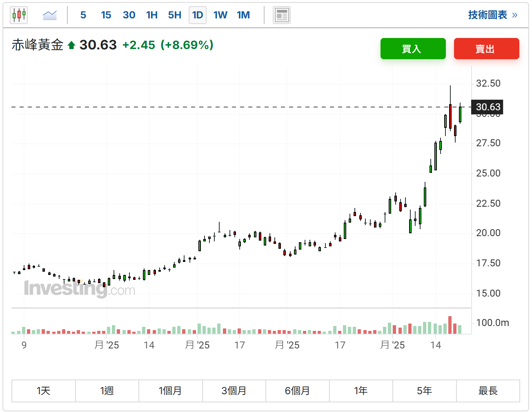532x413 pixels.
Task: Set the interval to 5 minutes
Action: click(x=83, y=15)
